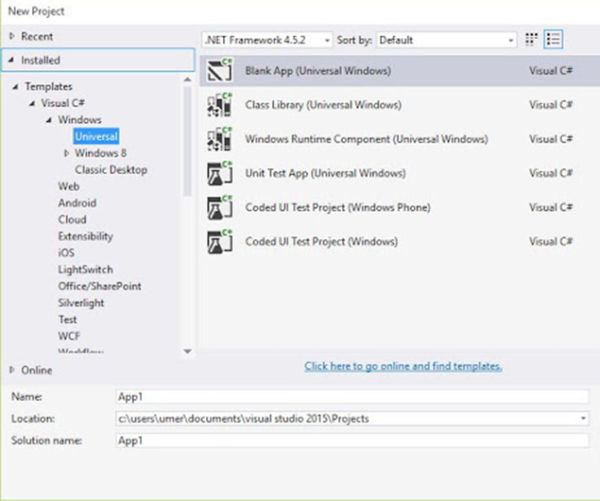Click the Templates tree label
The height and width of the screenshot is (501, 600).
click(x=49, y=86)
